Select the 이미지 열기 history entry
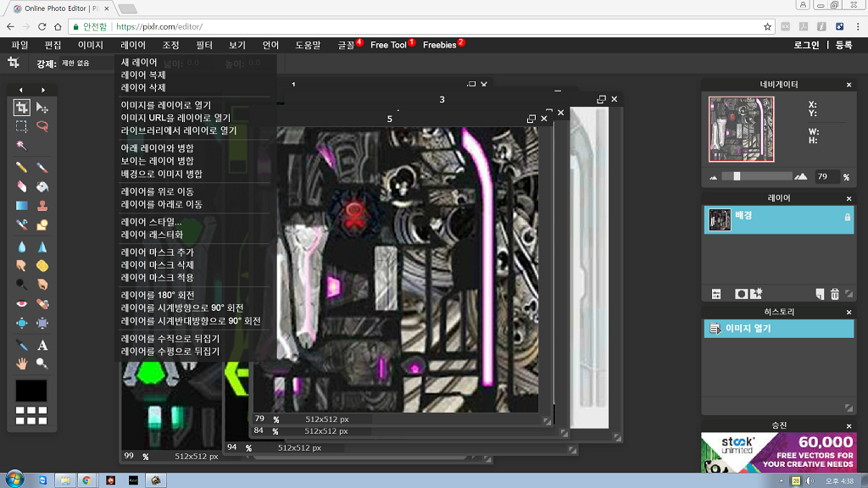This screenshot has width=868, height=488. tap(779, 329)
